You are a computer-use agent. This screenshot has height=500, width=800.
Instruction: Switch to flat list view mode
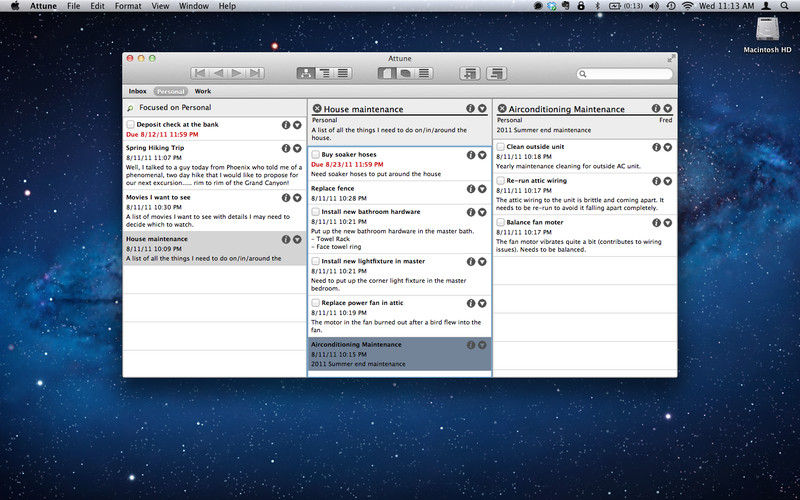343,73
